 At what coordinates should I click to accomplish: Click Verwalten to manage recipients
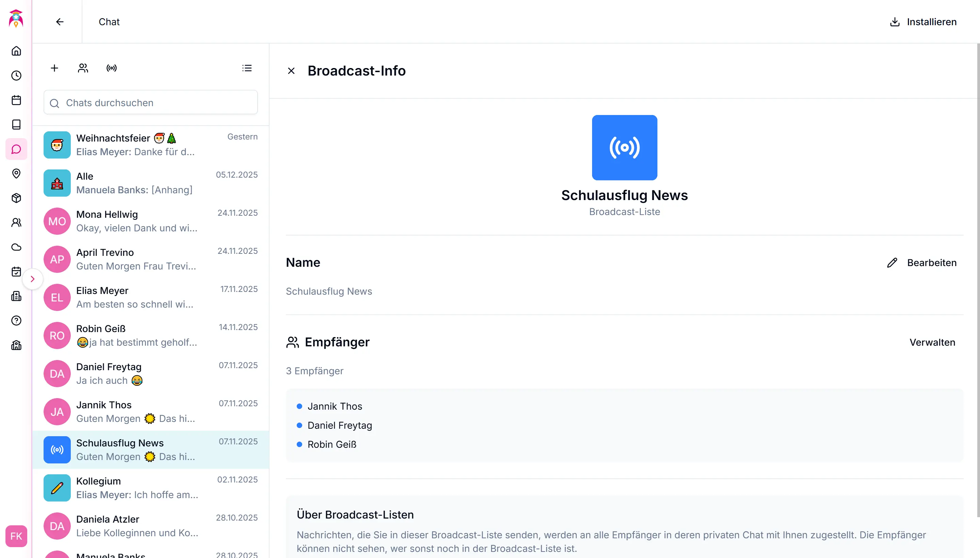click(932, 342)
